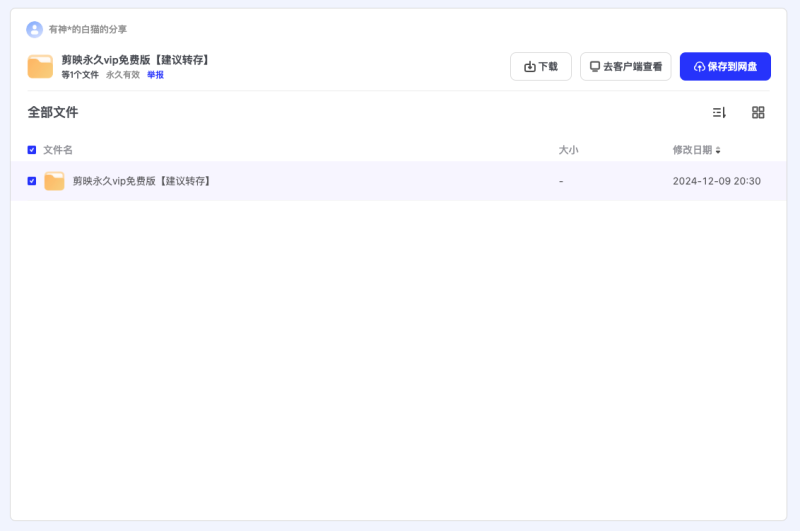The height and width of the screenshot is (531, 800).
Task: Click 去客户端查看 to view in client
Action: point(625,67)
